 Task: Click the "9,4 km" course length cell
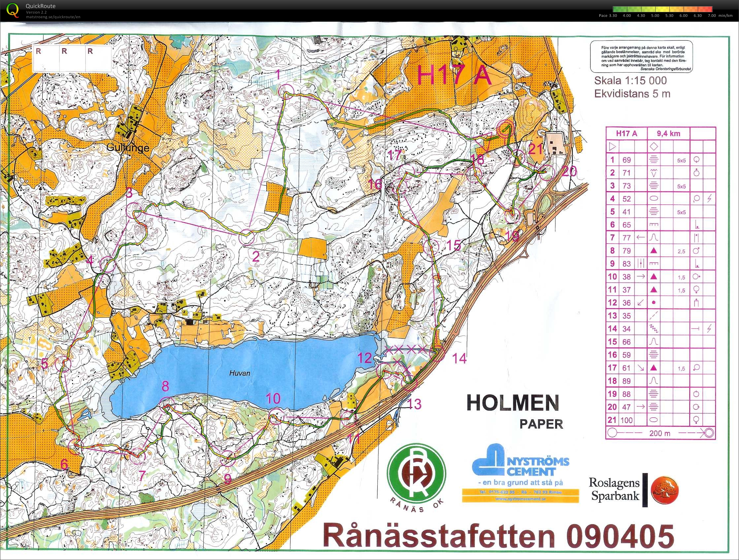[x=668, y=133]
